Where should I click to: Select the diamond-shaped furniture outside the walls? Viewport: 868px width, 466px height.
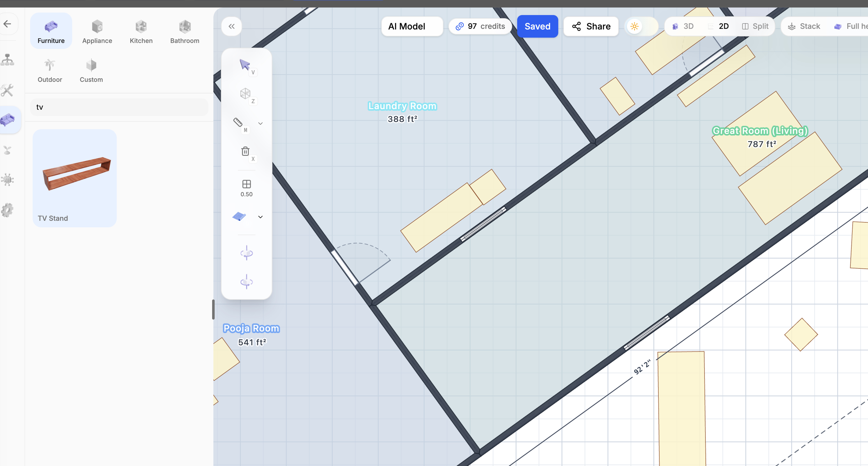pyautogui.click(x=801, y=334)
